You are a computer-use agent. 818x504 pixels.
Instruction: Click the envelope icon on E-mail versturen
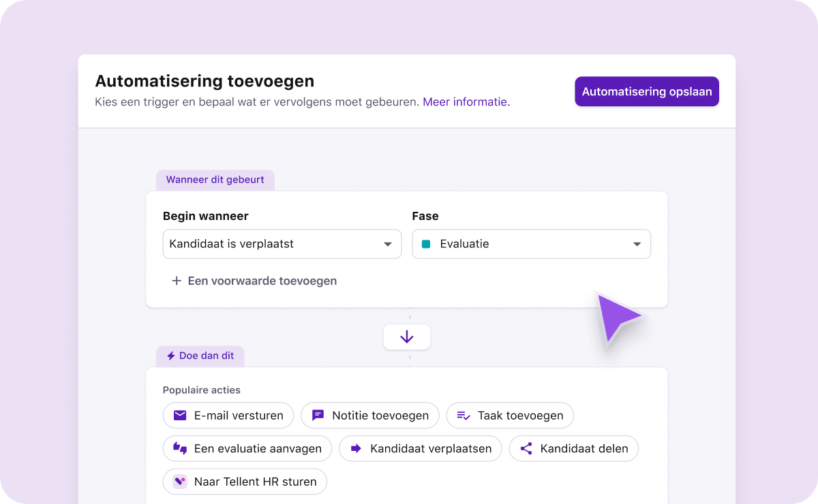coord(179,415)
